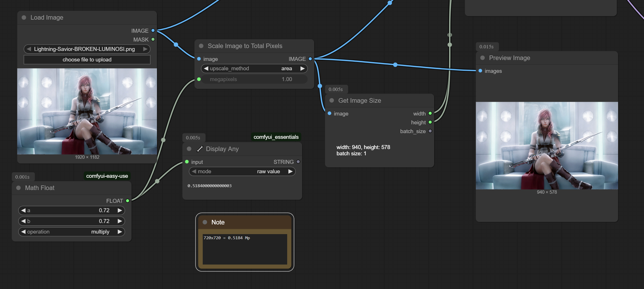Collapse the Display Any node dot
The image size is (644, 289).
[x=189, y=149]
